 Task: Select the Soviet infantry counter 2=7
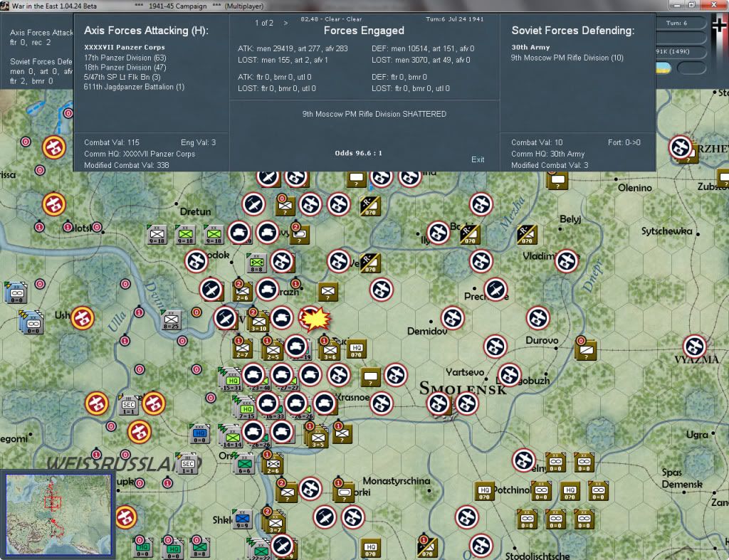pyautogui.click(x=242, y=348)
